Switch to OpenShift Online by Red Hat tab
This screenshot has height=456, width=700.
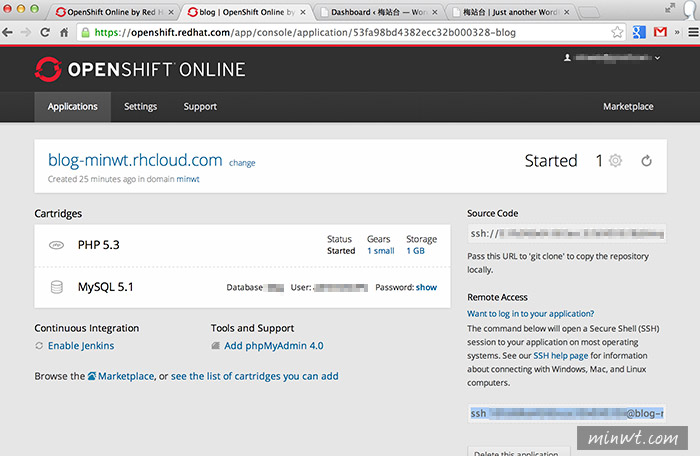(x=111, y=12)
